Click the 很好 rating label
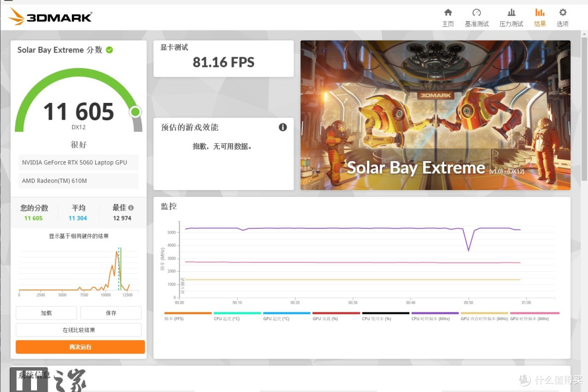588x392 pixels. (78, 144)
